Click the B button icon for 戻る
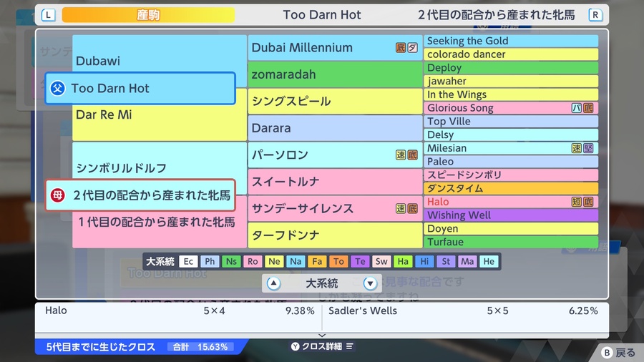Image resolution: width=644 pixels, height=362 pixels. pyautogui.click(x=607, y=353)
